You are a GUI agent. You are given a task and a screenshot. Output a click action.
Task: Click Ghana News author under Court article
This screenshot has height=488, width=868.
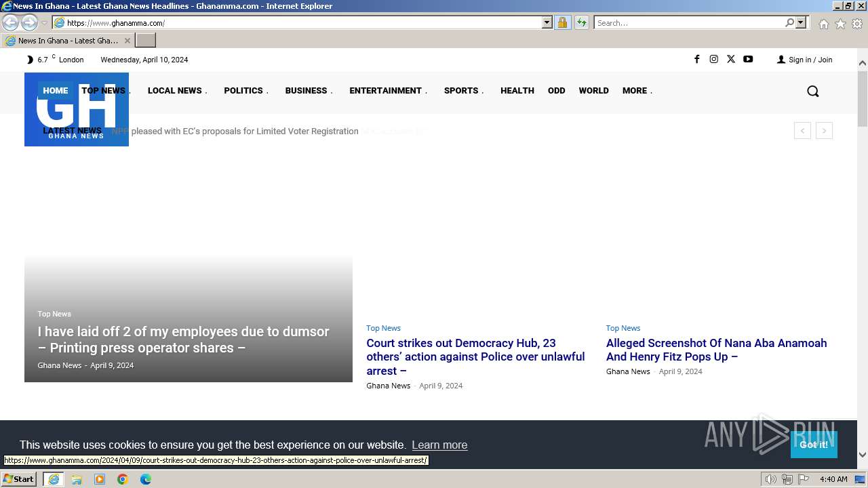388,386
